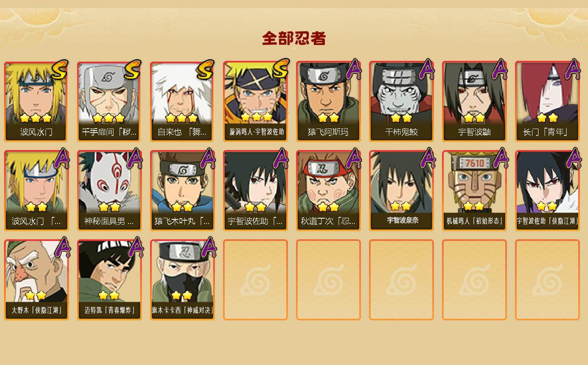Choose the 机械鸣人「初始形态」 card
Image resolution: width=588 pixels, height=365 pixels.
tap(474, 191)
